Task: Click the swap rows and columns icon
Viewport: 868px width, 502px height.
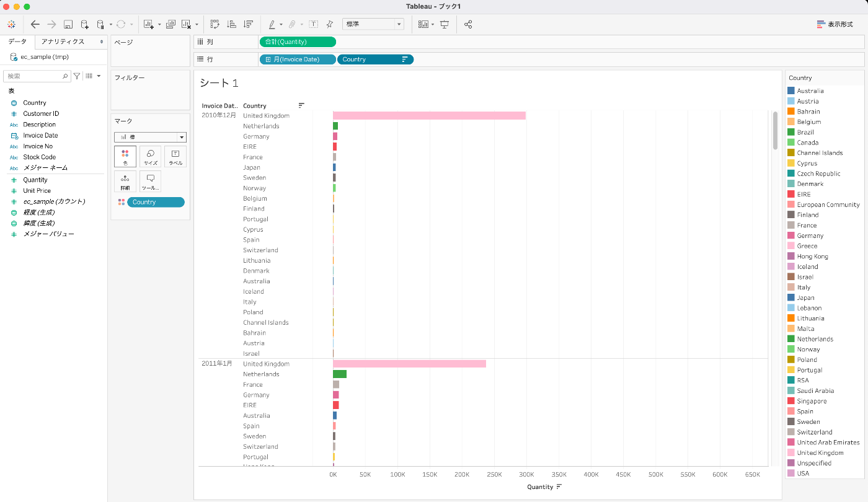Action: coord(215,24)
